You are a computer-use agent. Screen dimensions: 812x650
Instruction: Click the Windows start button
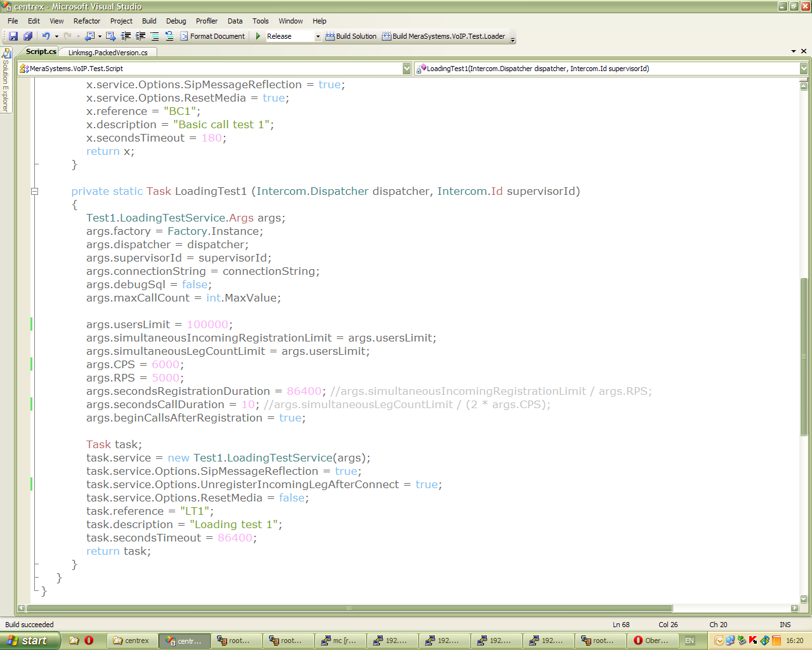click(x=29, y=640)
